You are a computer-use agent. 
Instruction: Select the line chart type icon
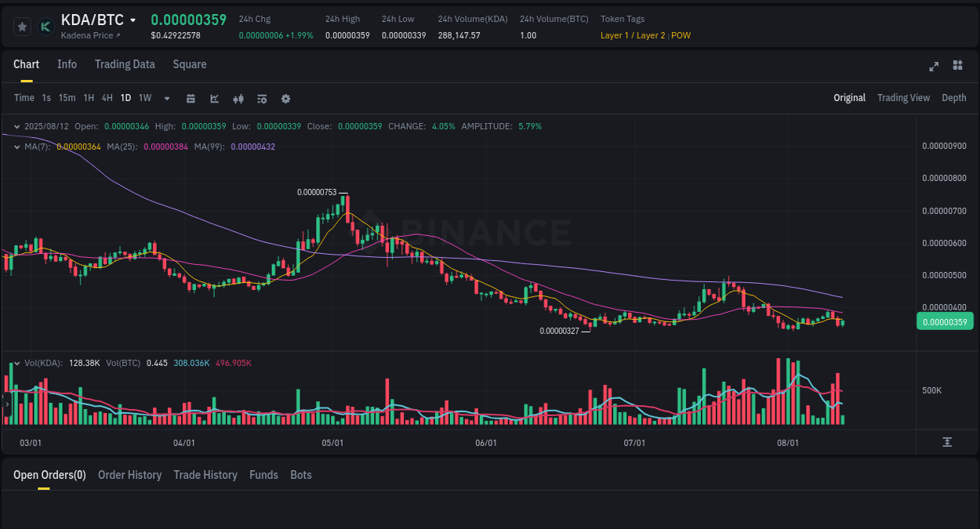[x=213, y=98]
